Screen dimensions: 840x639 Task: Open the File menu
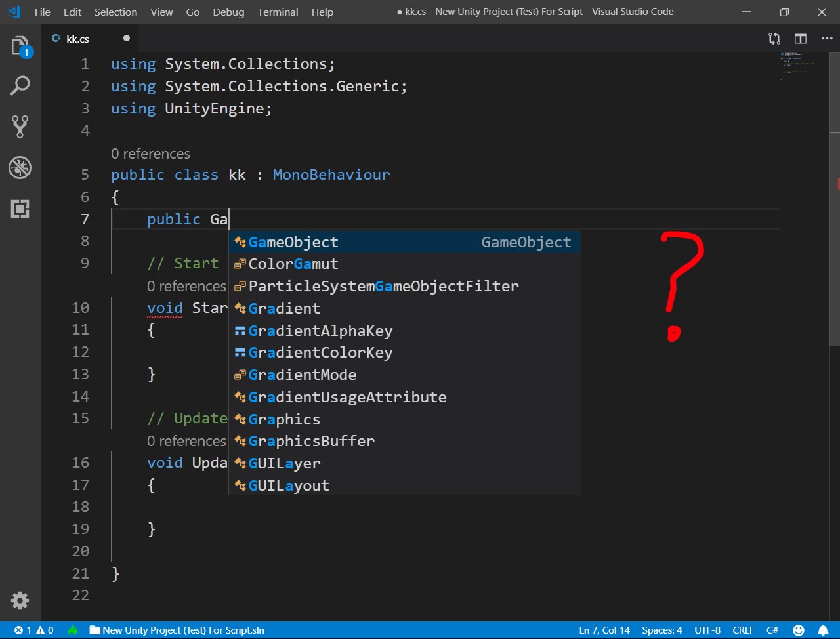[x=43, y=12]
